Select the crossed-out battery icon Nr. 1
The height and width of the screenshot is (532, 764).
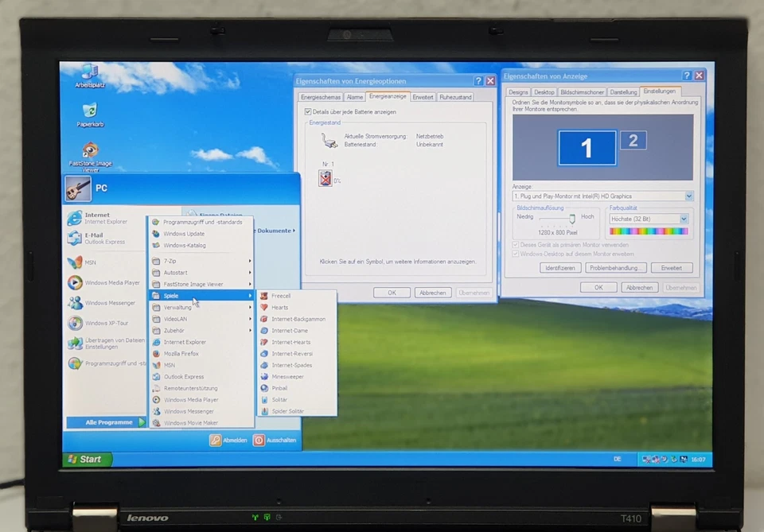(325, 177)
